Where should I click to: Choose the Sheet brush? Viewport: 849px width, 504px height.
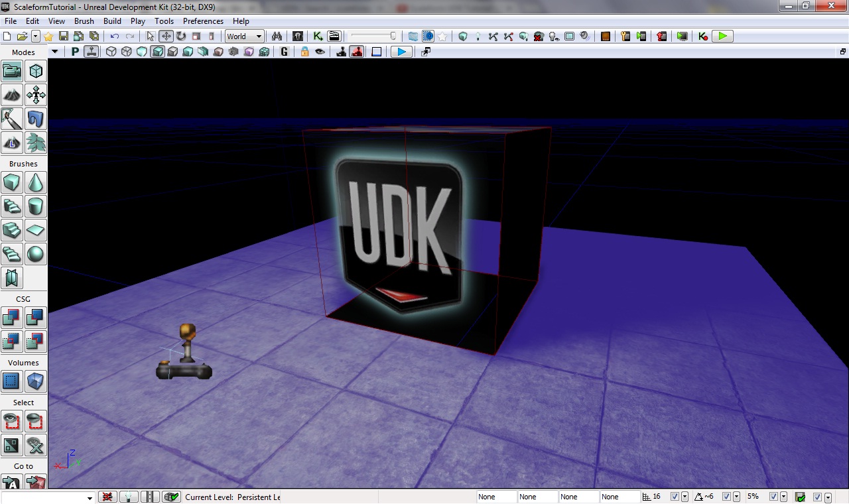tap(36, 230)
